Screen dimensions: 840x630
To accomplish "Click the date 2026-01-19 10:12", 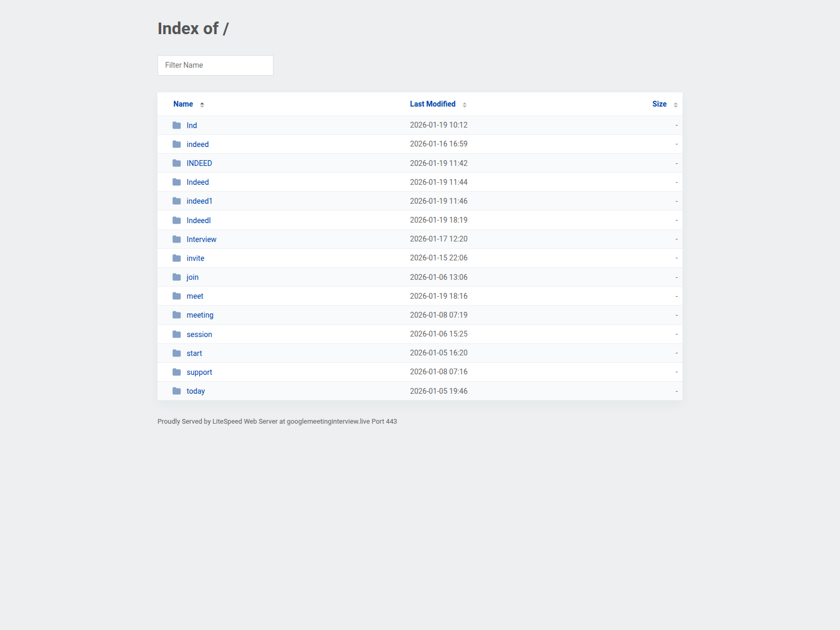I will (439, 125).
